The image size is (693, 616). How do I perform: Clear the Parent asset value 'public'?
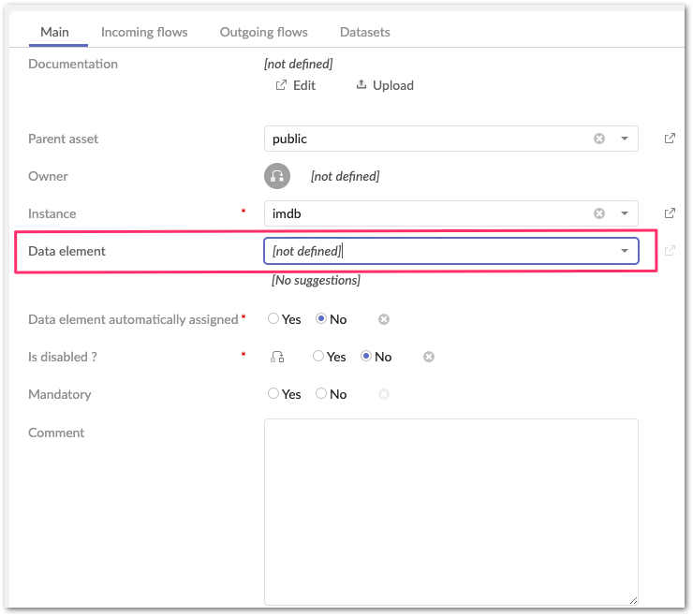click(x=599, y=139)
